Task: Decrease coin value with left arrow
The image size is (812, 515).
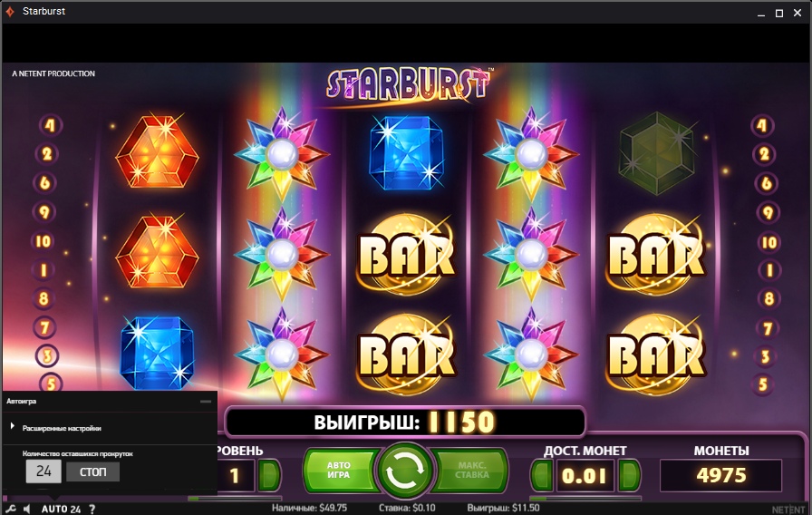Action: tap(541, 474)
